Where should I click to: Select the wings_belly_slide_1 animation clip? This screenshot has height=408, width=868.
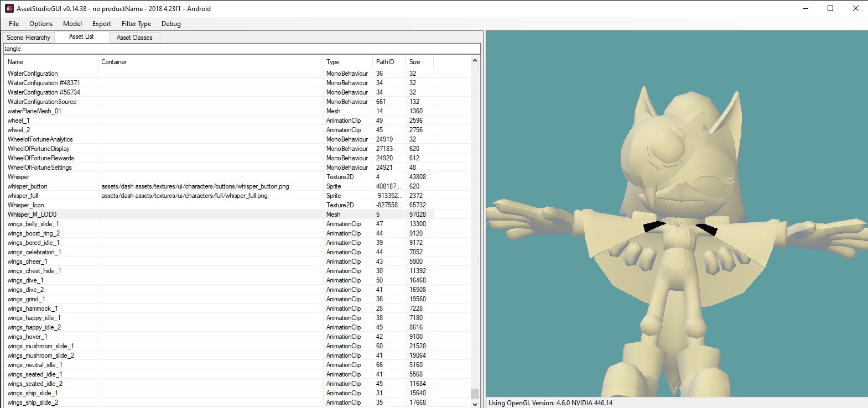238,224
